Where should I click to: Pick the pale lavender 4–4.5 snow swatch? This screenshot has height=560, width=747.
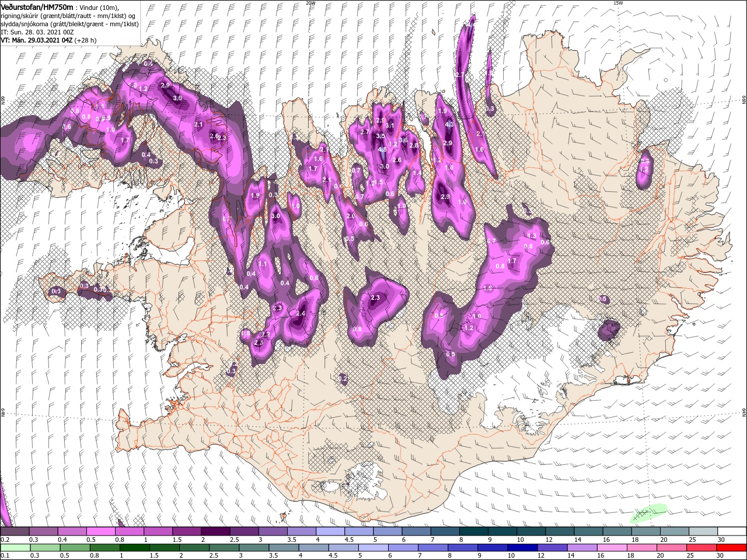pyautogui.click(x=330, y=531)
